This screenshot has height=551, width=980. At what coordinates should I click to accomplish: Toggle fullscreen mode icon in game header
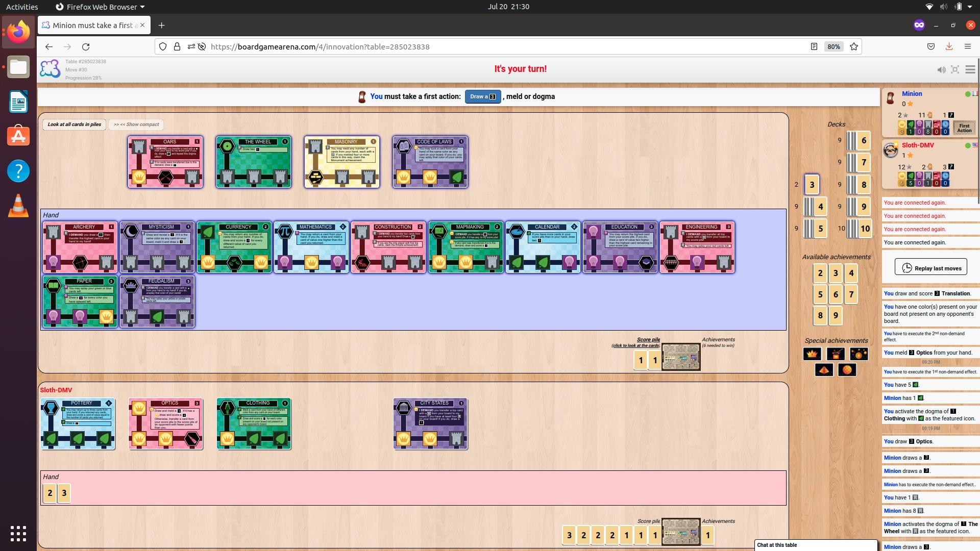(955, 69)
